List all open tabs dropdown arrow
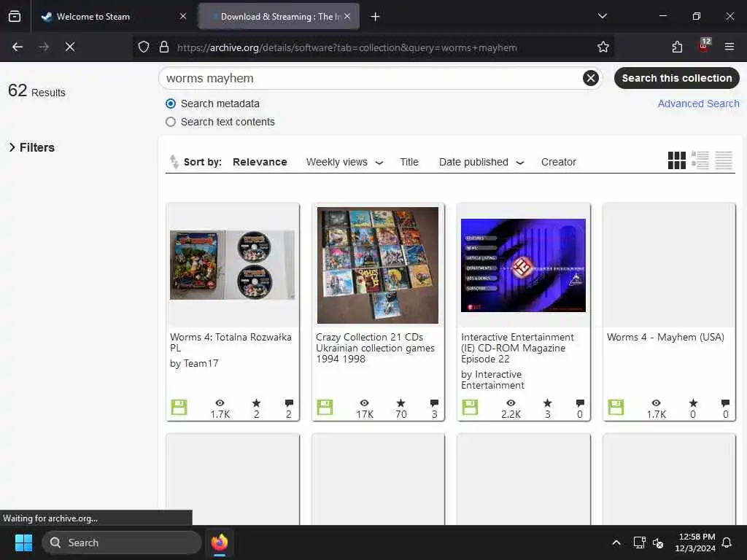This screenshot has height=560, width=747. pyautogui.click(x=602, y=16)
